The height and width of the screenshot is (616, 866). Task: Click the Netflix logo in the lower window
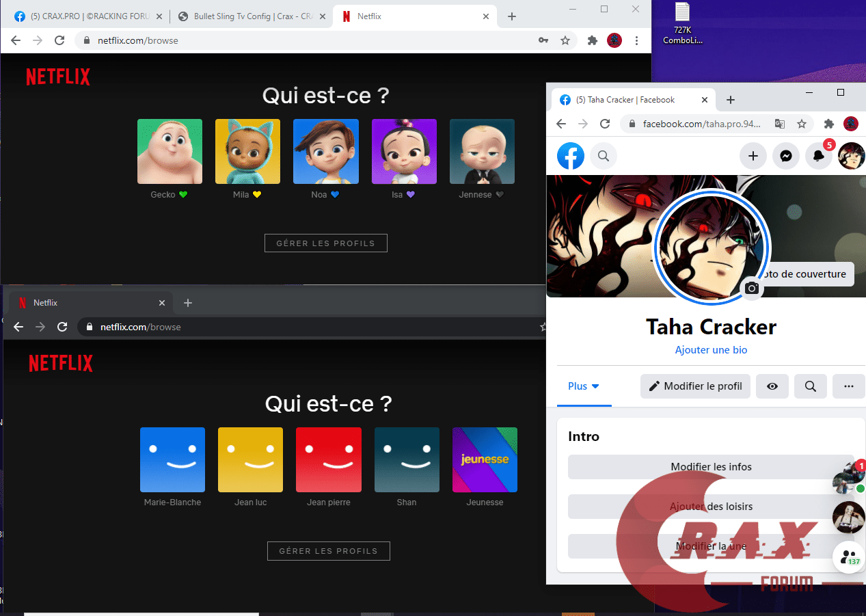61,363
